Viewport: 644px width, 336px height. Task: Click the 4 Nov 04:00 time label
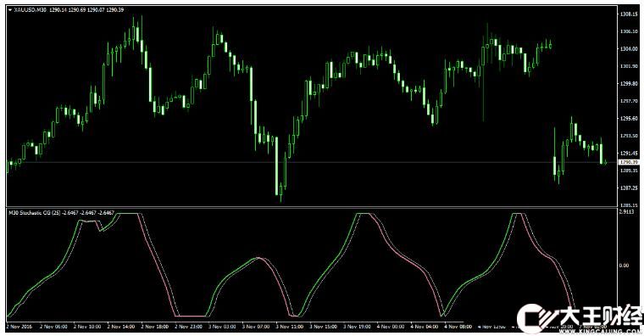pyautogui.click(x=425, y=327)
